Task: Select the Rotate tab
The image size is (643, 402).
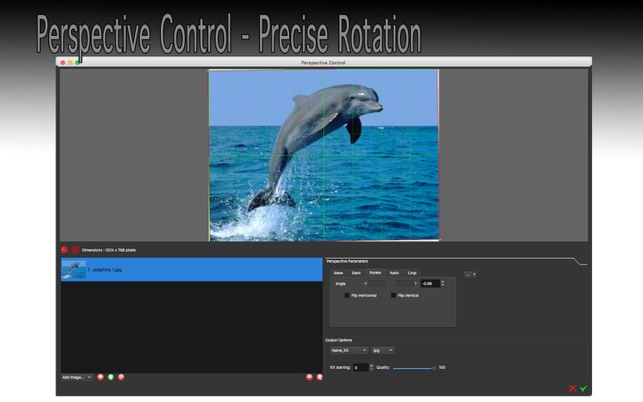Action: (375, 273)
